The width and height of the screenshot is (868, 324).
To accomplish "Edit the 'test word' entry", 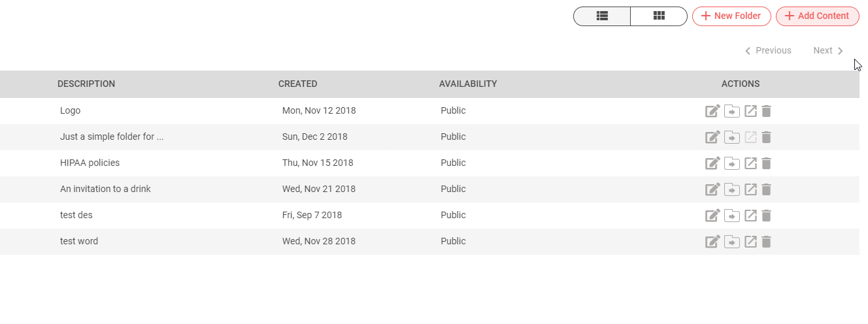I will (x=712, y=242).
